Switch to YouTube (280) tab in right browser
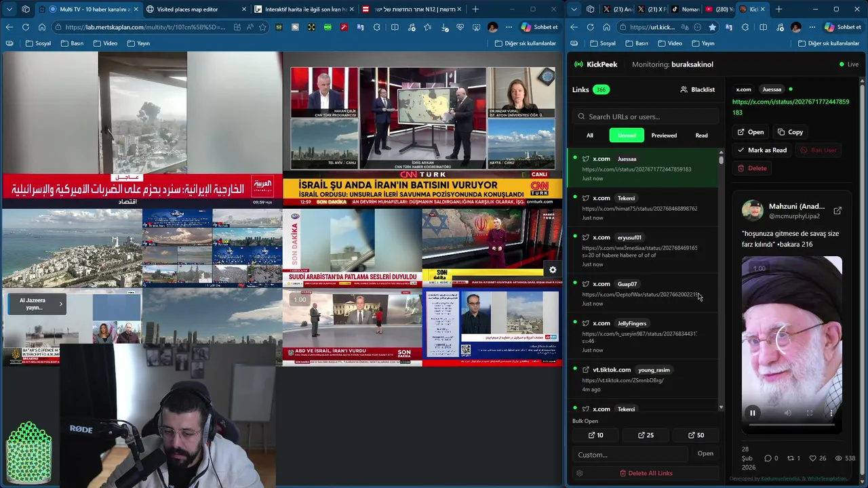 pos(719,9)
